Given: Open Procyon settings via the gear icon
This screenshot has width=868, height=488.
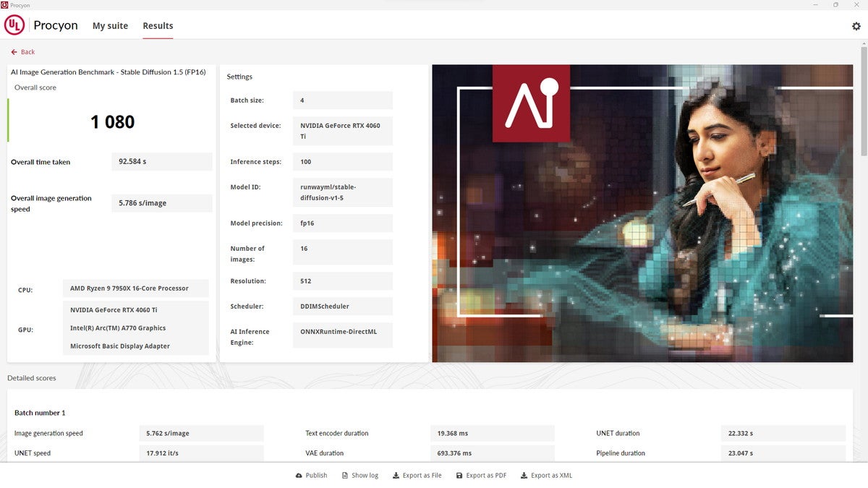Looking at the screenshot, I should [x=856, y=25].
